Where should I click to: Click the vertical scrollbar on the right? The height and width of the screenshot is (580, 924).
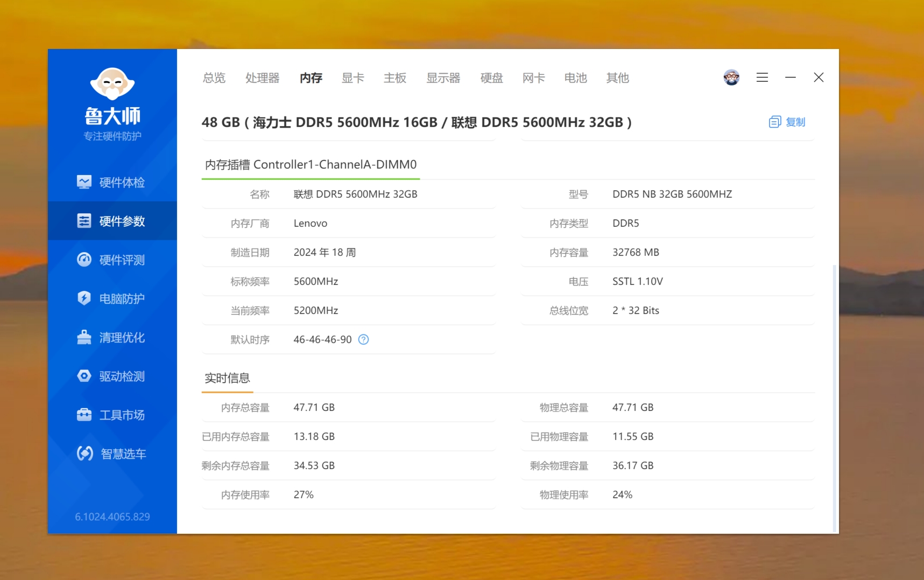[835, 397]
